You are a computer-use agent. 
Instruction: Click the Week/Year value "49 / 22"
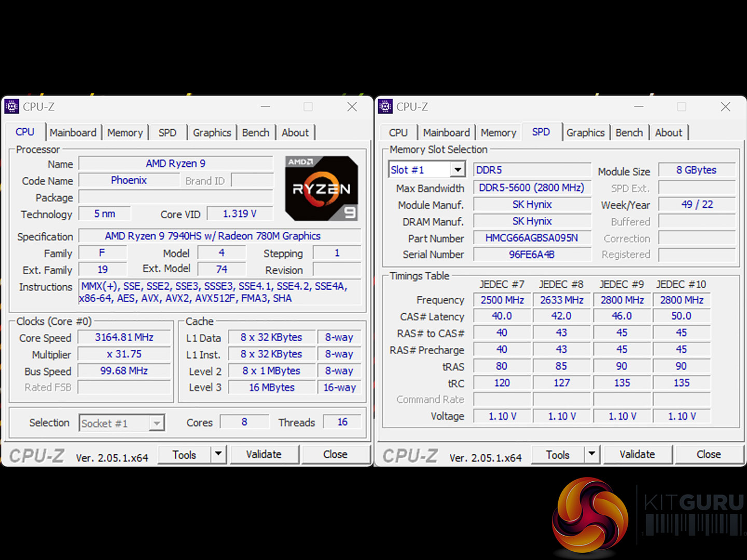click(697, 204)
